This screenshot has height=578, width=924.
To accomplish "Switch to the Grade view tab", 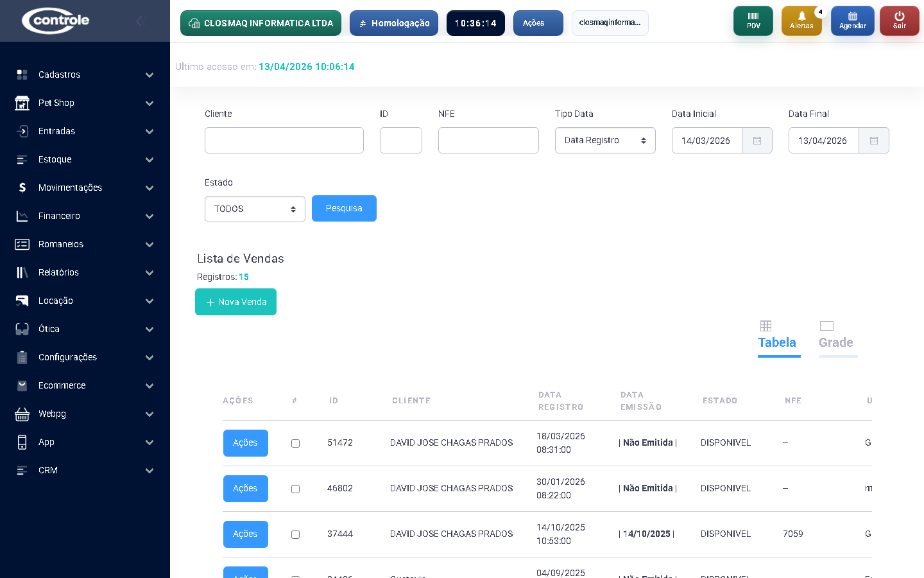I will (x=835, y=336).
